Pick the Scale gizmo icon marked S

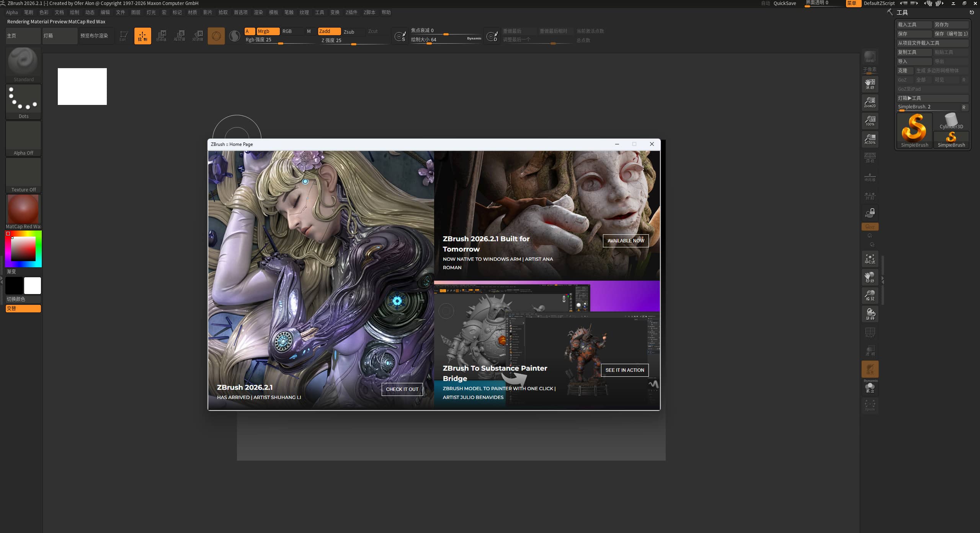(180, 36)
